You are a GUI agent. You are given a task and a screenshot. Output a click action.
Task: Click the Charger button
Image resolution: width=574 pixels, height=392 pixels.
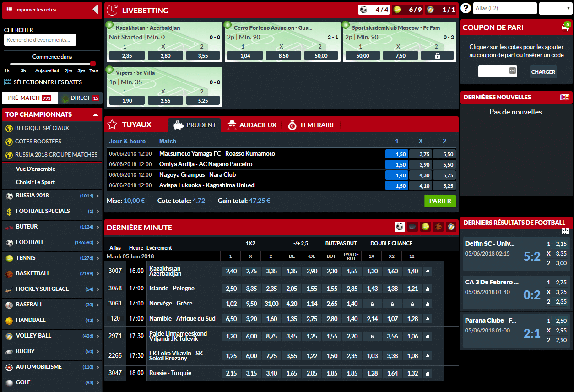[543, 72]
